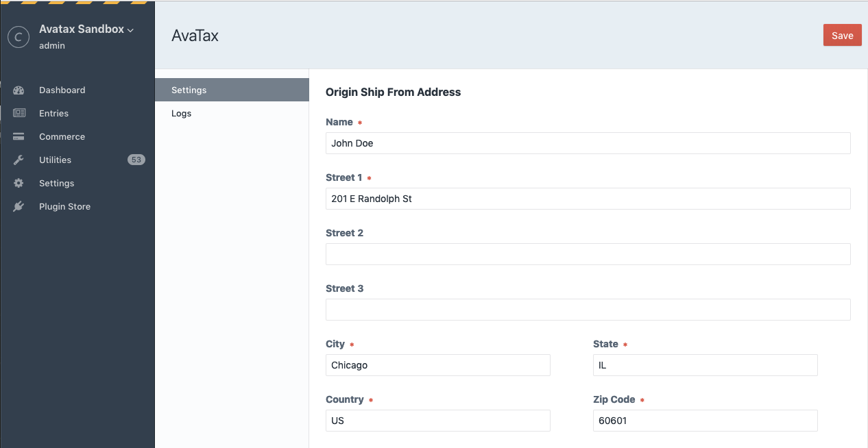Focus the City field with Chicago
The height and width of the screenshot is (448, 868).
(437, 365)
